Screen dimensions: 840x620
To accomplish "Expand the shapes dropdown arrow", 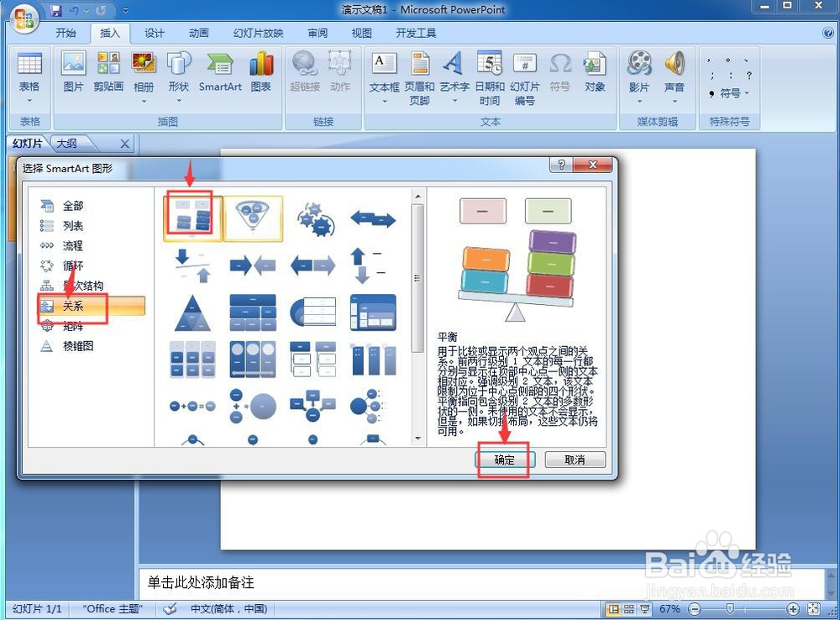I will click(x=179, y=100).
